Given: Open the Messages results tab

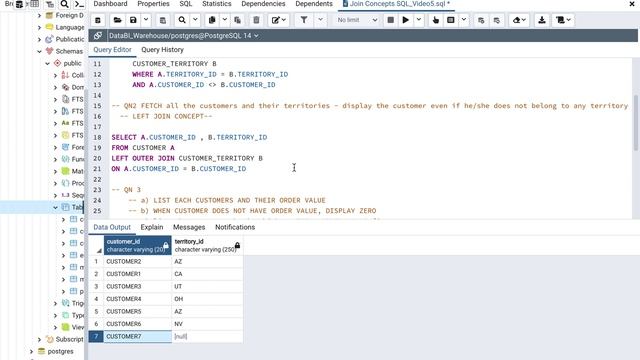Looking at the screenshot, I should tap(189, 227).
